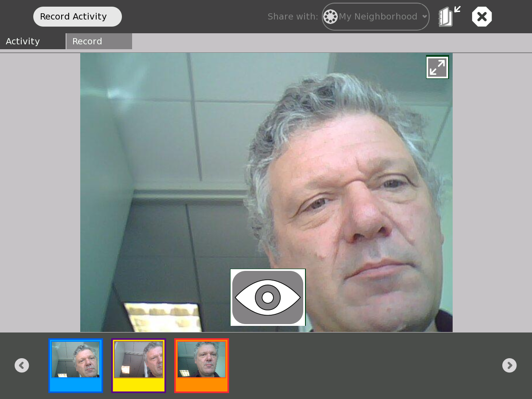Viewport: 532px width, 399px height.
Task: Edit the Record Activity title field
Action: (77, 17)
